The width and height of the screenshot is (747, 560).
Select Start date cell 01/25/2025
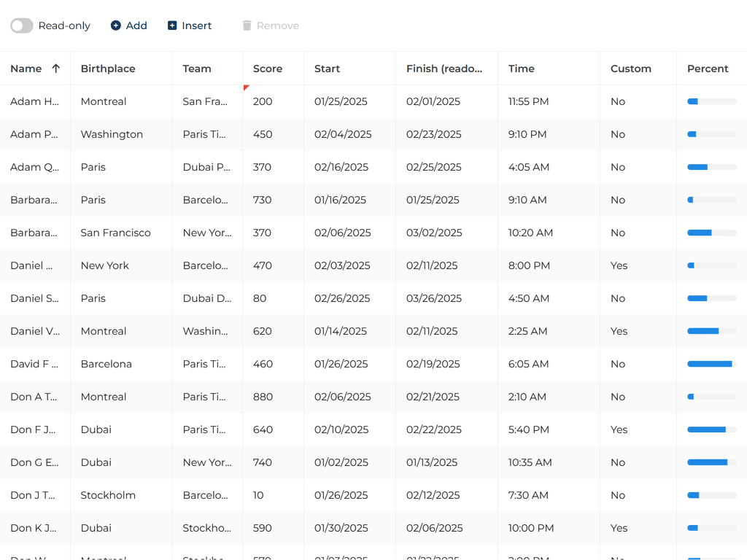(341, 101)
